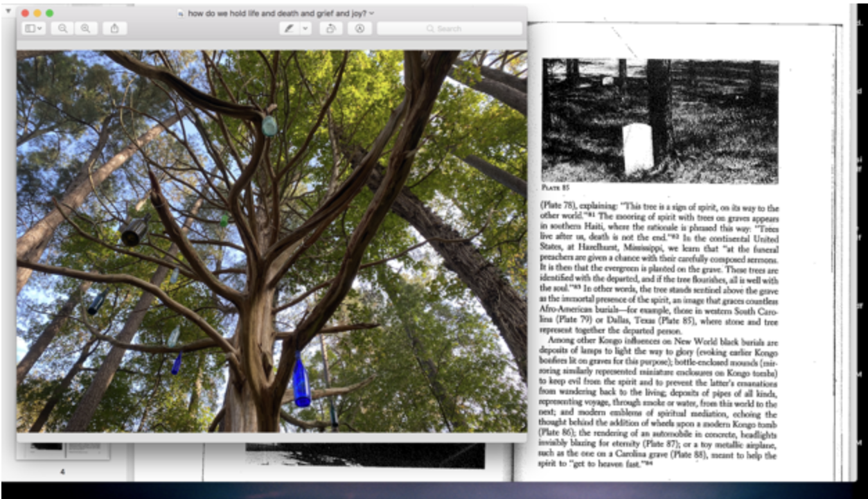The image size is (868, 499).
Task: Minimize the Preview window
Action: 37,13
